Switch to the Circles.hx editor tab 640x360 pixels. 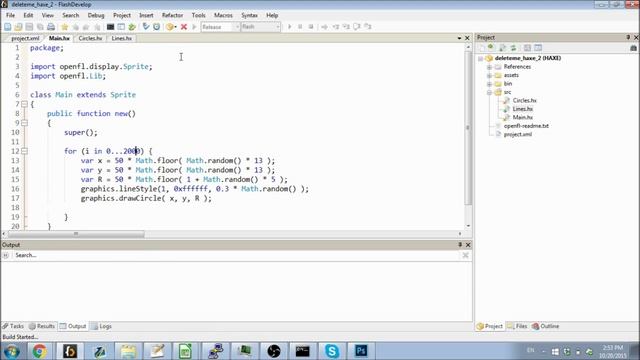[90, 38]
